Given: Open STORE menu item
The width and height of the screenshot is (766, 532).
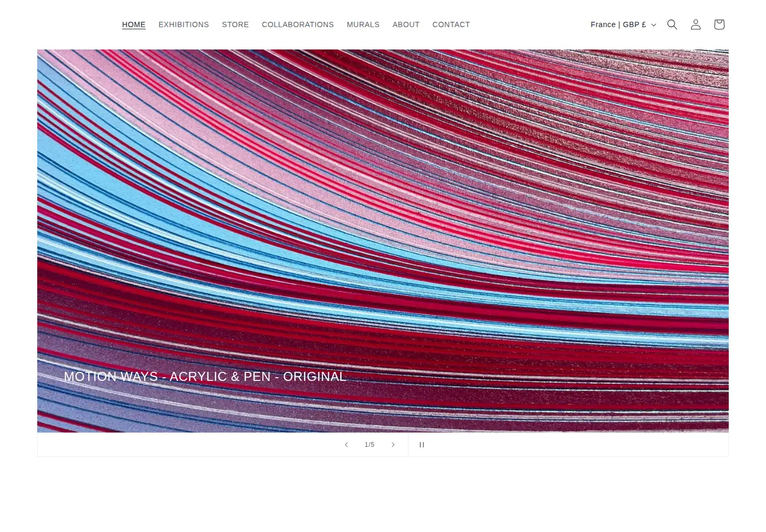Looking at the screenshot, I should point(235,24).
